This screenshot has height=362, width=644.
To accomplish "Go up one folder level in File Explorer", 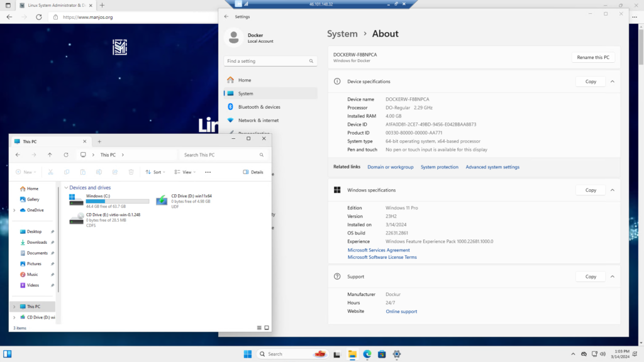I will tap(50, 155).
